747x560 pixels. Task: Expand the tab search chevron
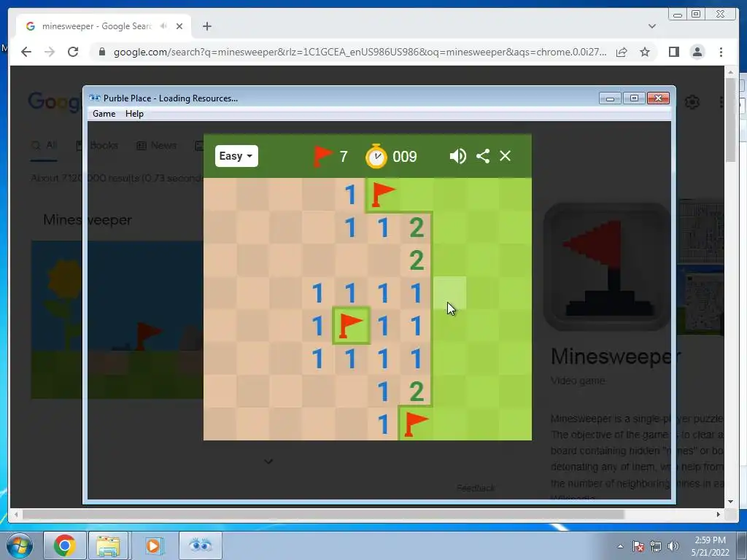652,26
